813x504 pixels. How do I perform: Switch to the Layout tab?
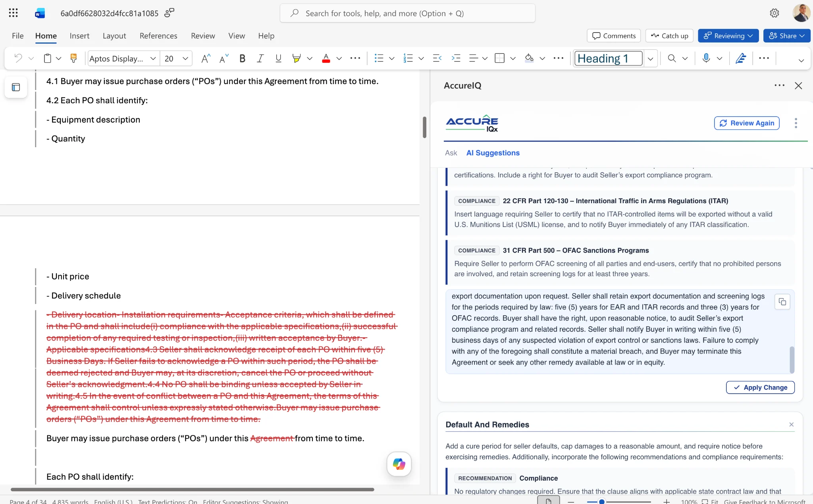coord(114,36)
